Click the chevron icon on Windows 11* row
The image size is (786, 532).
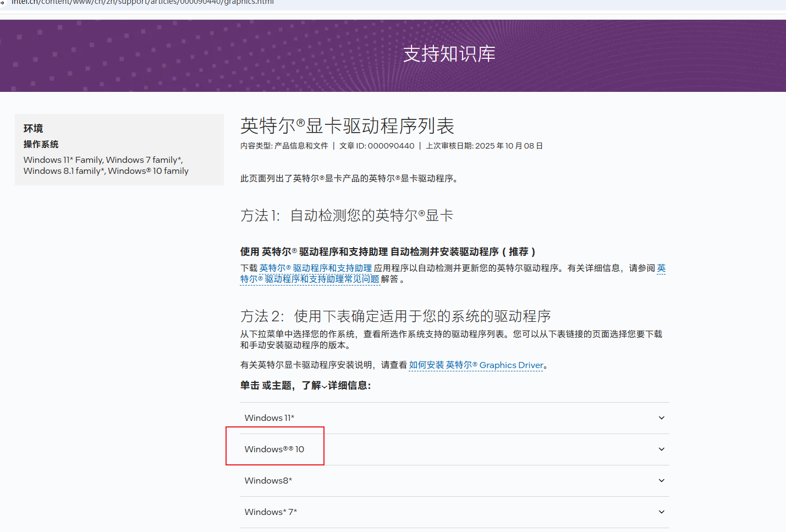click(661, 418)
